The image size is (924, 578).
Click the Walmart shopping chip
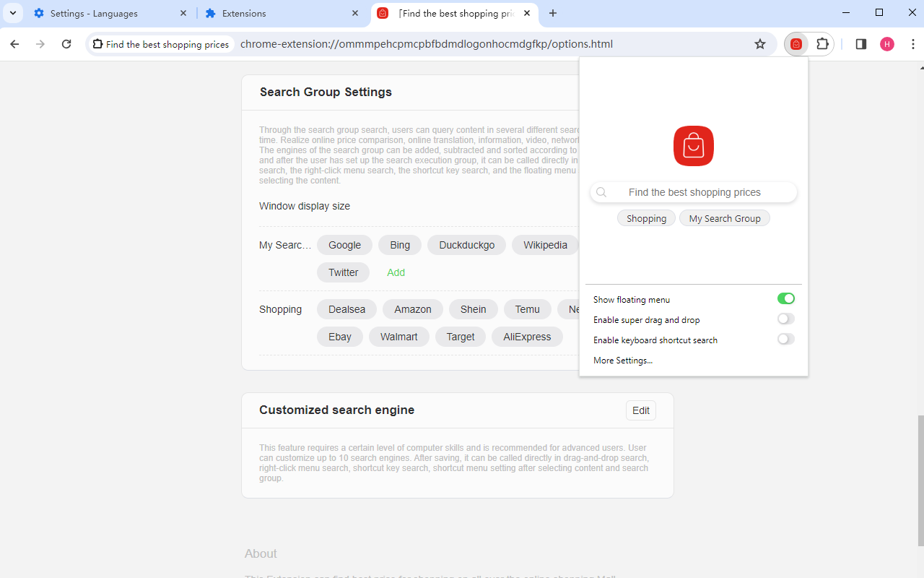pyautogui.click(x=399, y=337)
